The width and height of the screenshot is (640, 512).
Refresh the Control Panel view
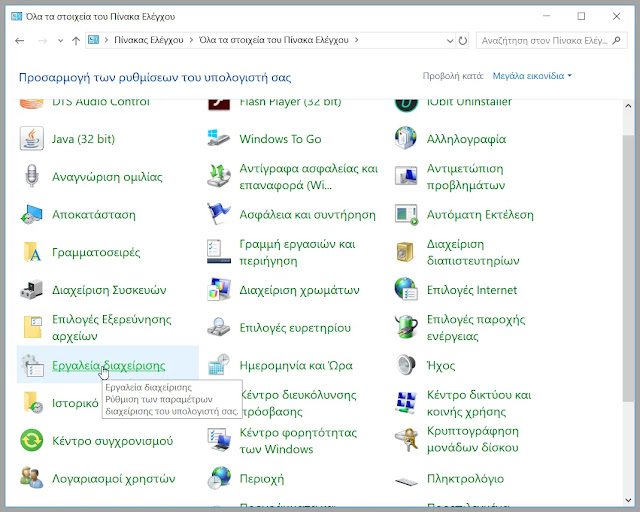point(462,40)
